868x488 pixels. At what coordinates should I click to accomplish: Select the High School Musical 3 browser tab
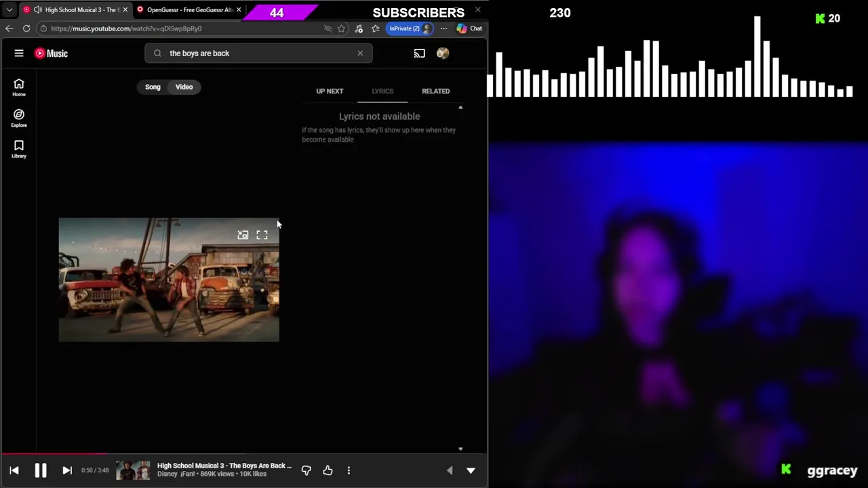point(75,9)
